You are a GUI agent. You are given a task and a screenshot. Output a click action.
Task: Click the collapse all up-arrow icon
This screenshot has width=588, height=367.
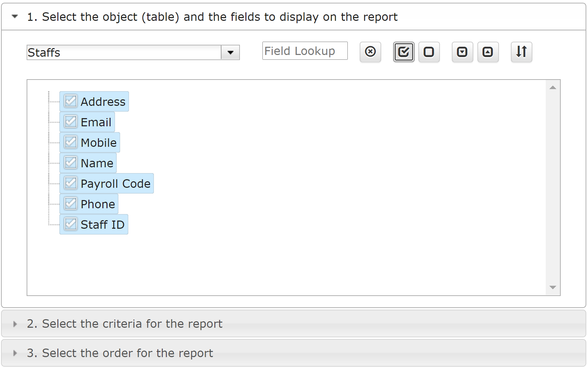[x=488, y=52]
